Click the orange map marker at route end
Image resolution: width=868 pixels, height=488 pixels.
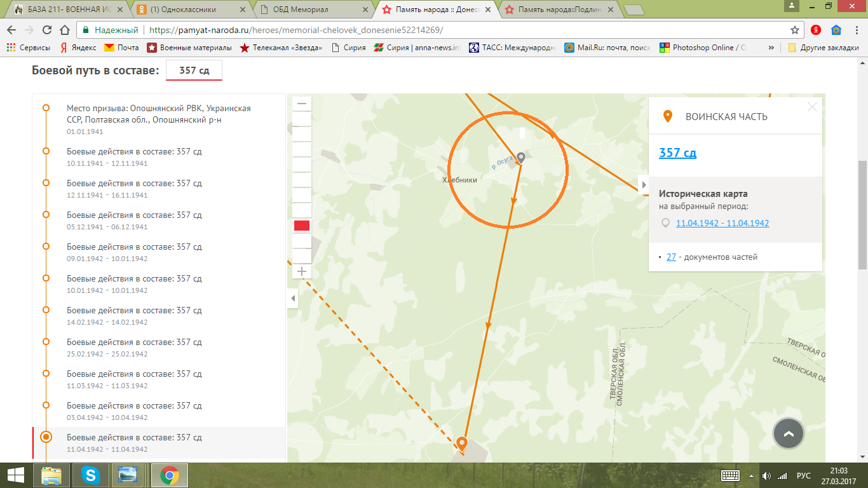462,442
